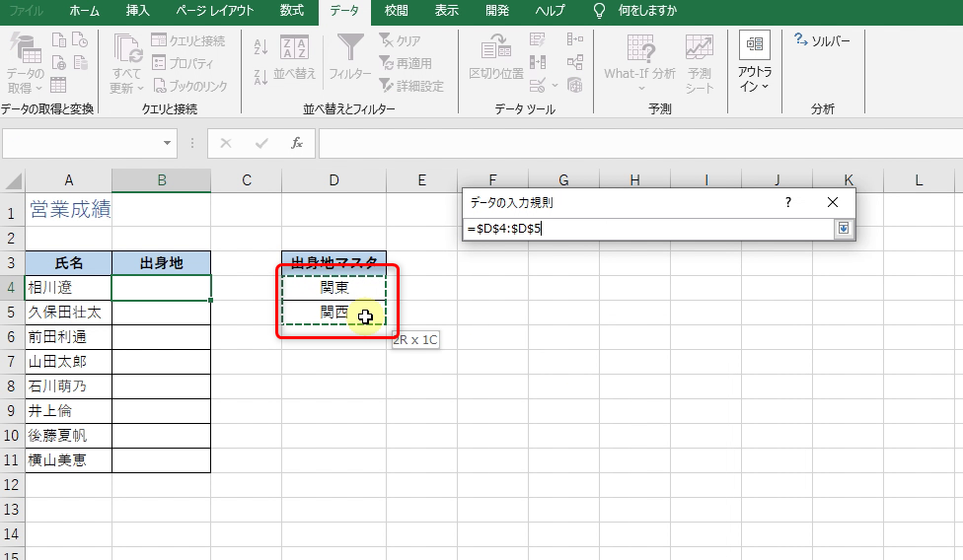Click the Insert Function fx icon
Image resolution: width=963 pixels, height=560 pixels.
[x=296, y=143]
